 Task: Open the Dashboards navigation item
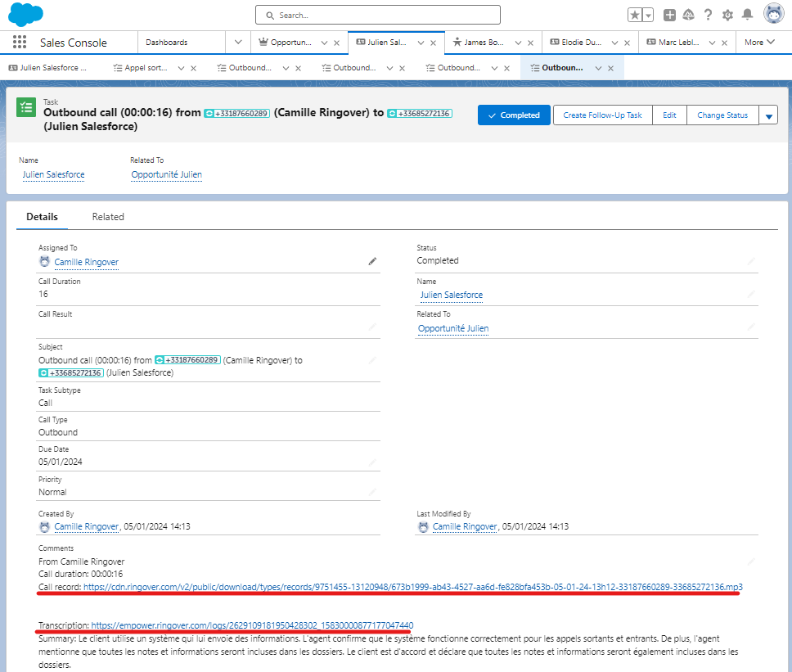tap(167, 43)
